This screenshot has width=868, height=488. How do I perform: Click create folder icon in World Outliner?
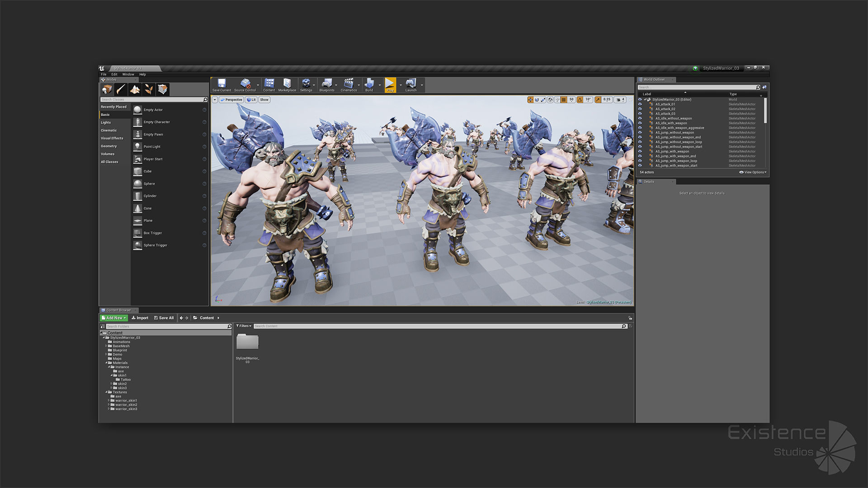pyautogui.click(x=764, y=87)
